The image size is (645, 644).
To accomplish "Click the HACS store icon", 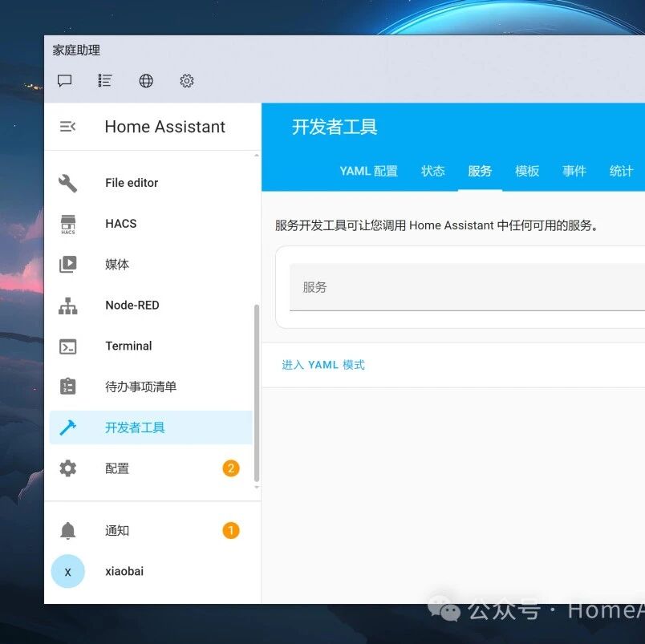I will (x=68, y=224).
